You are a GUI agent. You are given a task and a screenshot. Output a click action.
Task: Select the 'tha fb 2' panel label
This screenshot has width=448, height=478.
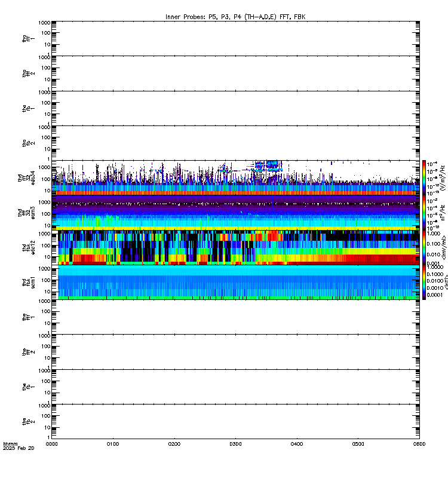click(28, 143)
